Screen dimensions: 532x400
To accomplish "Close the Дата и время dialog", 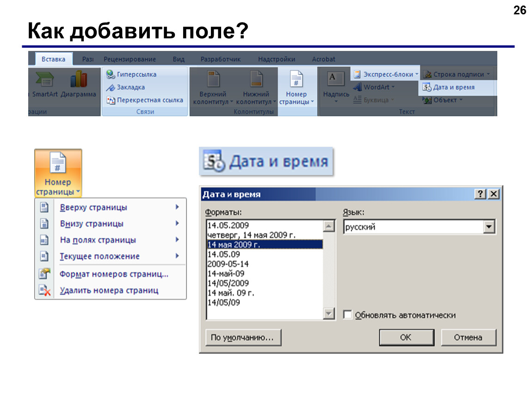I will pyautogui.click(x=494, y=194).
